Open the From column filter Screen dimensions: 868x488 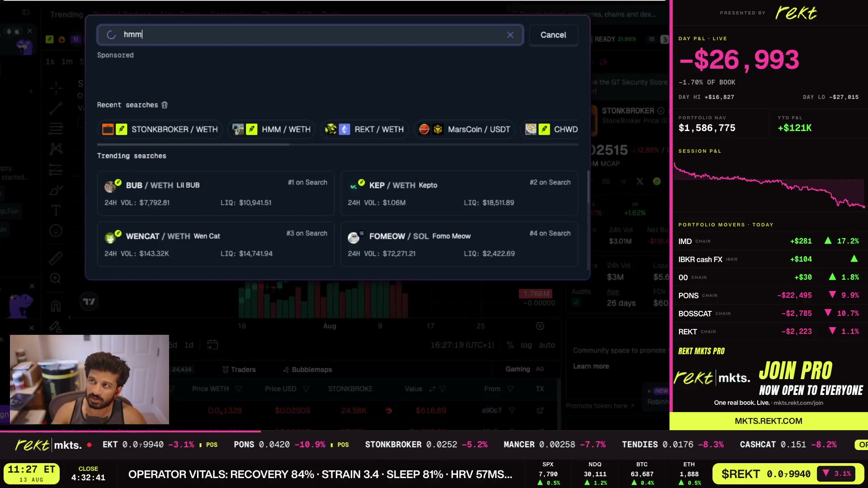pyautogui.click(x=510, y=389)
